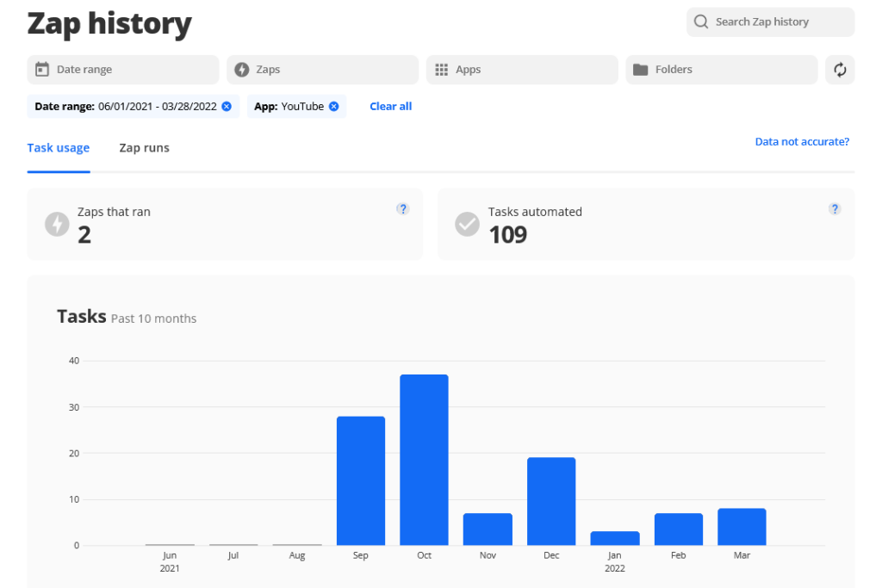This screenshot has width=882, height=588.
Task: Click the Zaps that ran label
Action: 114,212
